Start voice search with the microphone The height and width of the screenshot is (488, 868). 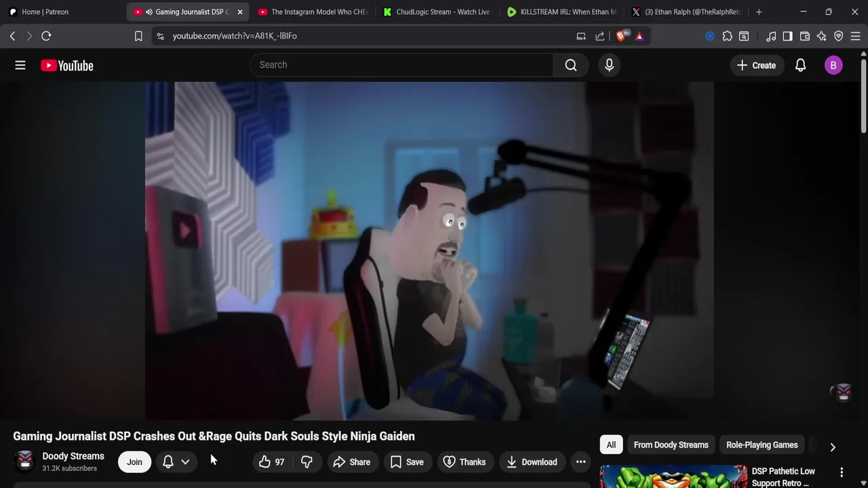609,65
